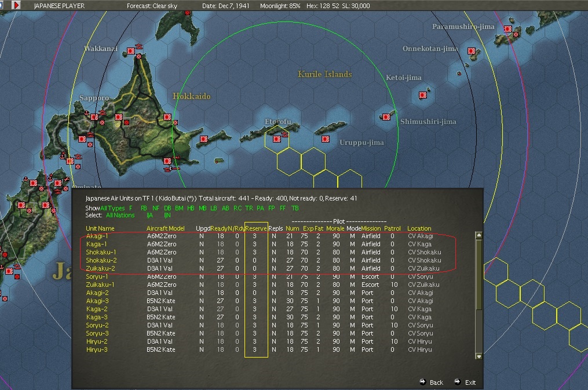Select only IJN air units
This screenshot has height=390, width=588.
tap(167, 215)
